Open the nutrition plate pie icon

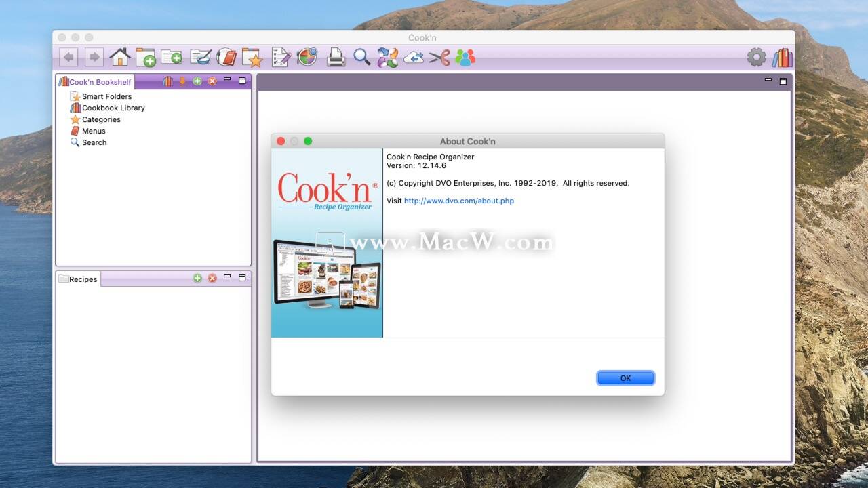coord(307,57)
